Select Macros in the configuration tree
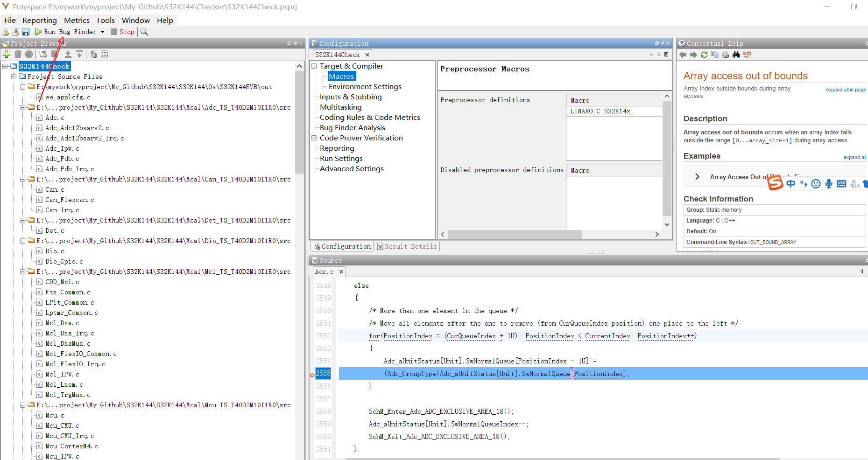The image size is (868, 460). (x=341, y=77)
